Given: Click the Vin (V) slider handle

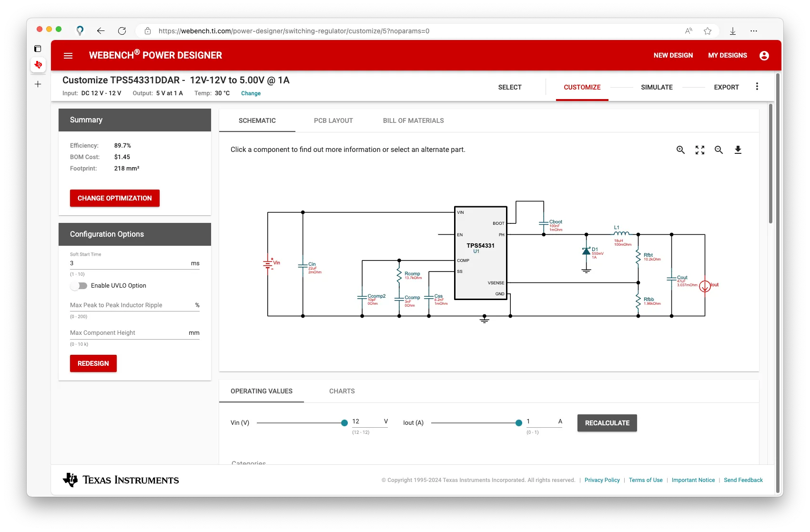Looking at the screenshot, I should click(x=344, y=423).
